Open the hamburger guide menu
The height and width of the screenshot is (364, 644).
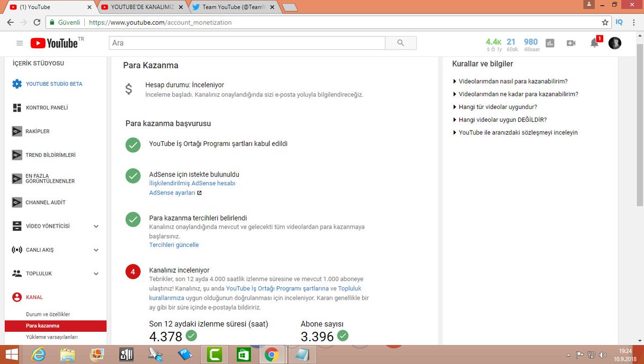coord(20,43)
